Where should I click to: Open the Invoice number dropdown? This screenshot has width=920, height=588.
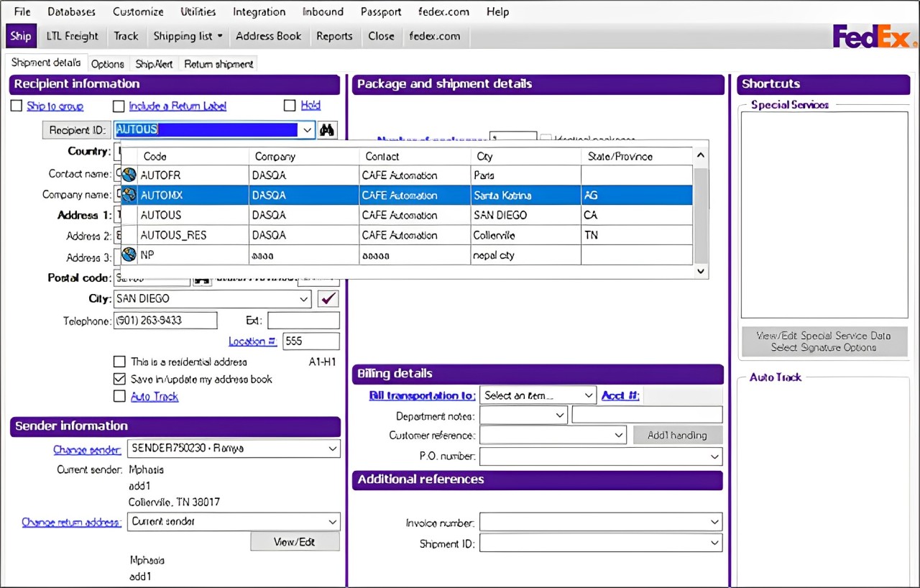(714, 523)
